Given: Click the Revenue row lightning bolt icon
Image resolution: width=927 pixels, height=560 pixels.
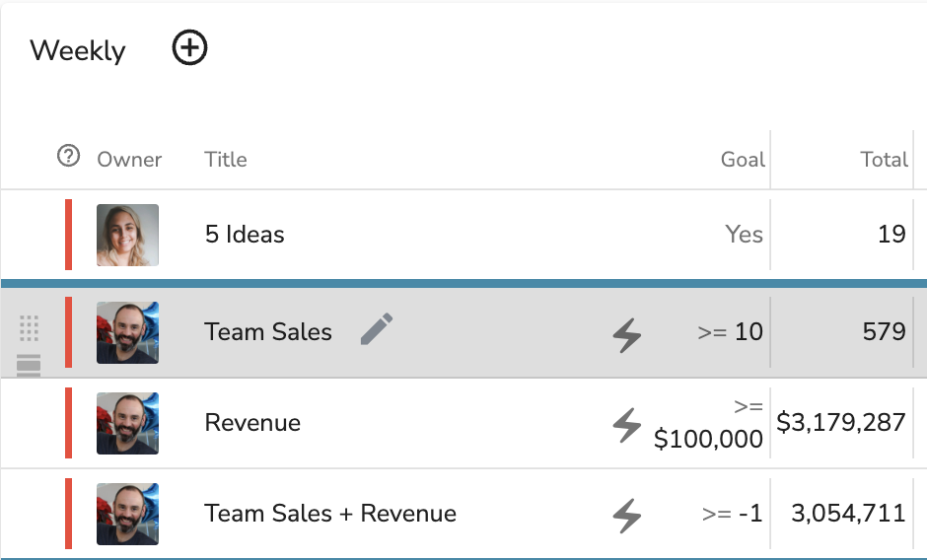Looking at the screenshot, I should pos(627,425).
